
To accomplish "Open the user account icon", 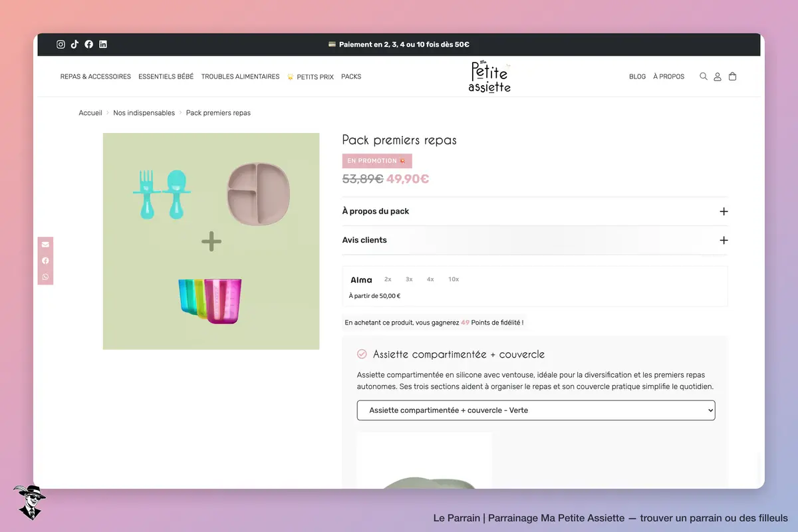I will click(718, 76).
